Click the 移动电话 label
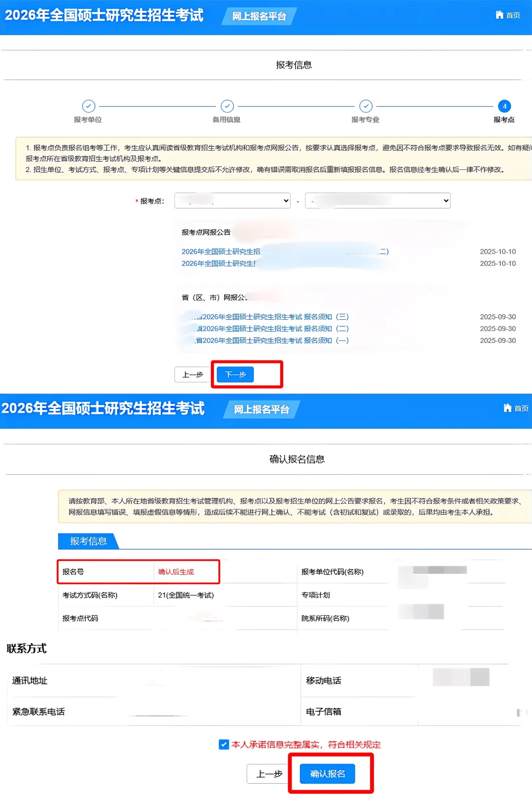 coord(324,680)
